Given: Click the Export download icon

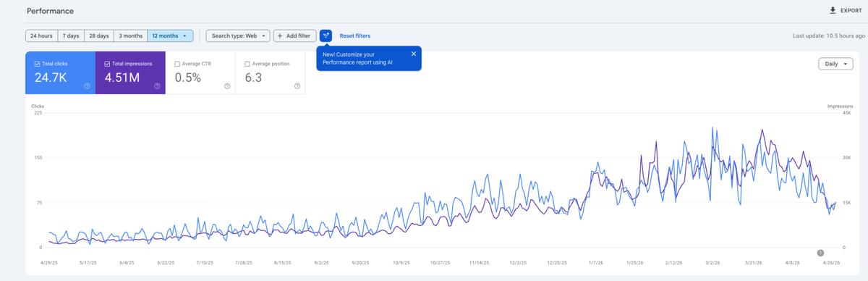Looking at the screenshot, I should point(833,11).
